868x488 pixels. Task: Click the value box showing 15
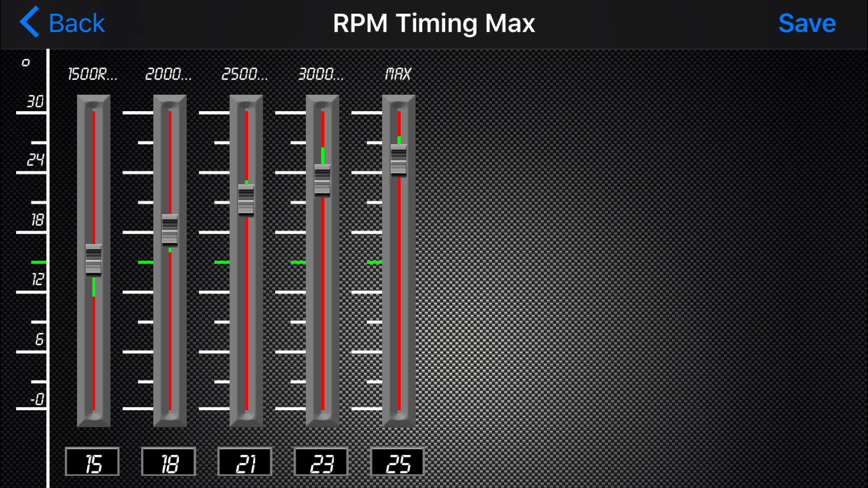[92, 462]
